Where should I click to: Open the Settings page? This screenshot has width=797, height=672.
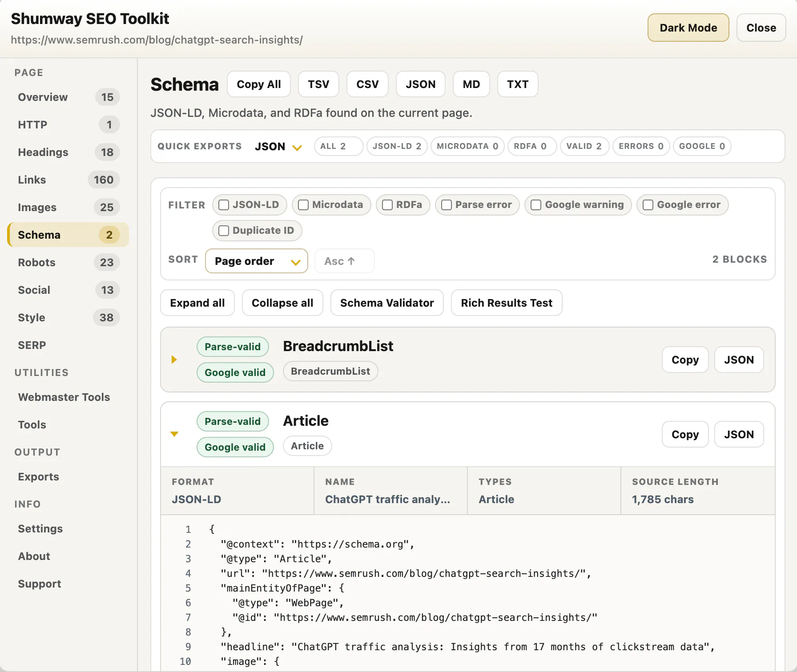tap(68, 529)
